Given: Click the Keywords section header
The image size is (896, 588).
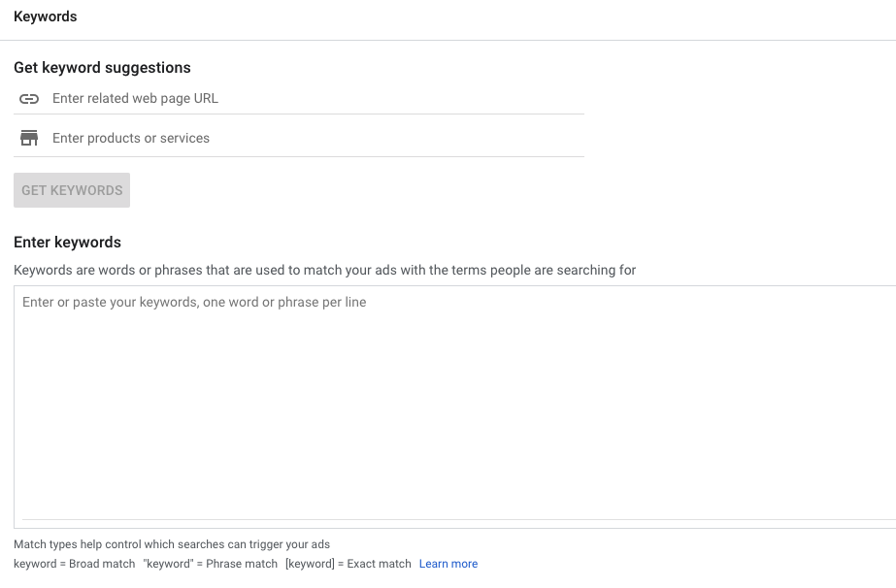Looking at the screenshot, I should click(x=45, y=16).
